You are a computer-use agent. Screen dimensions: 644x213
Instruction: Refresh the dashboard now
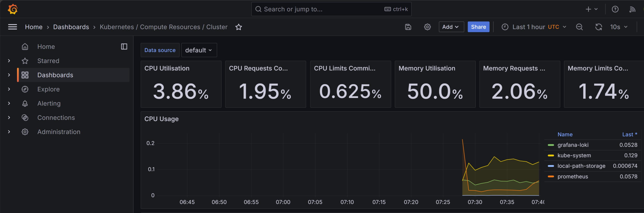click(x=599, y=27)
